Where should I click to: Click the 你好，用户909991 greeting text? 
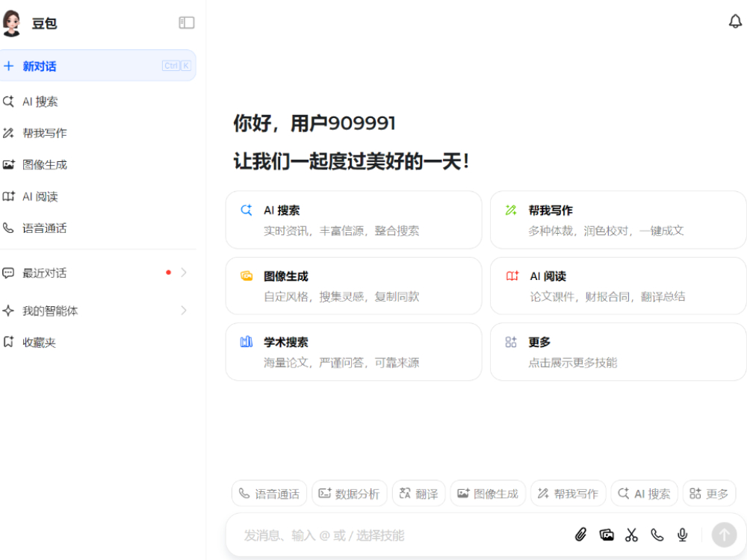click(x=314, y=123)
